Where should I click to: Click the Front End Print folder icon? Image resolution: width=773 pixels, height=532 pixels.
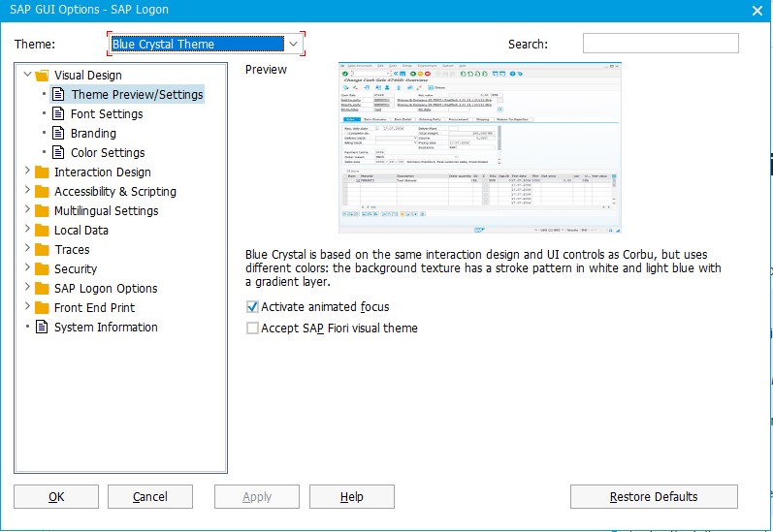[x=42, y=308]
